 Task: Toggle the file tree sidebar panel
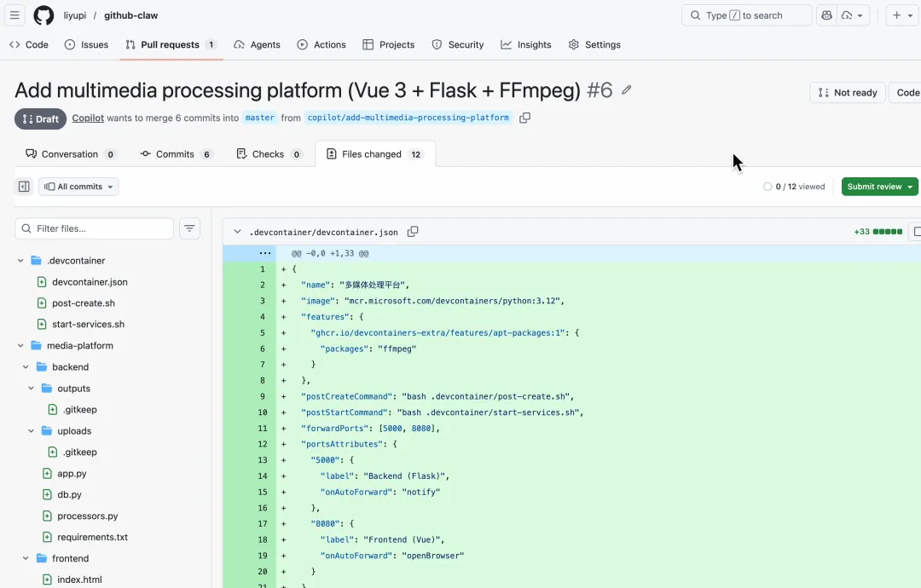click(24, 187)
